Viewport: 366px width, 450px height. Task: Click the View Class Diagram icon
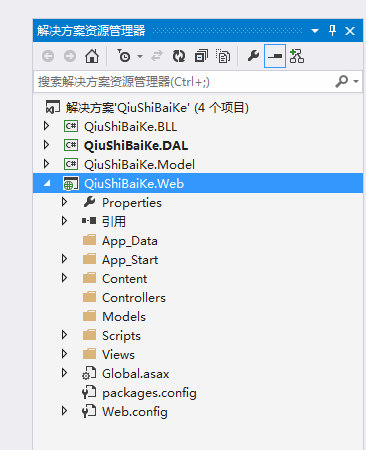tap(297, 56)
